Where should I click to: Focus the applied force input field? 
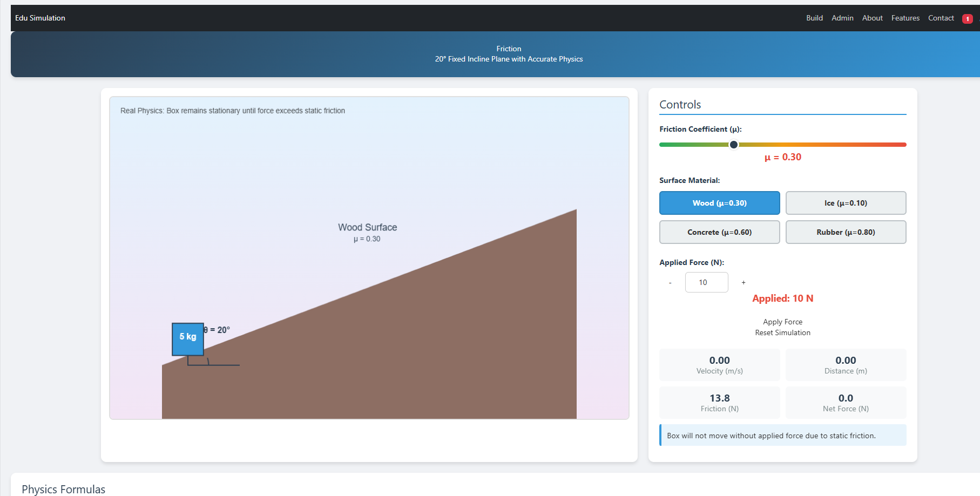click(x=706, y=282)
